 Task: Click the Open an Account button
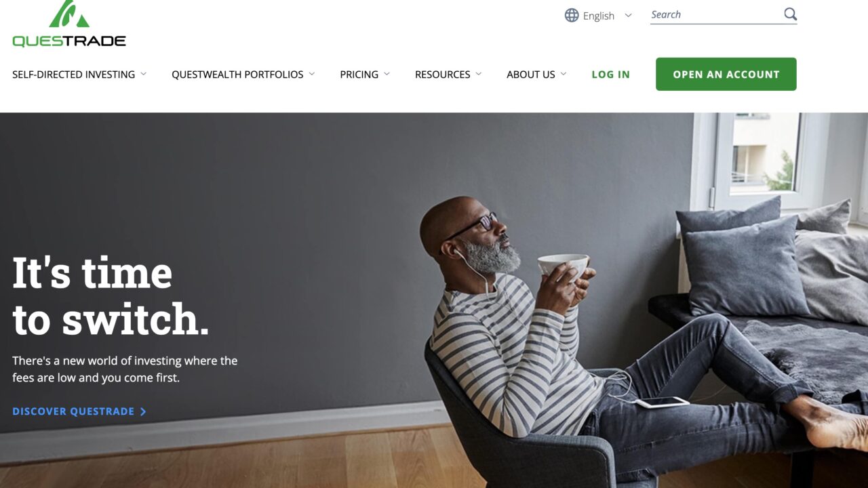(x=726, y=74)
